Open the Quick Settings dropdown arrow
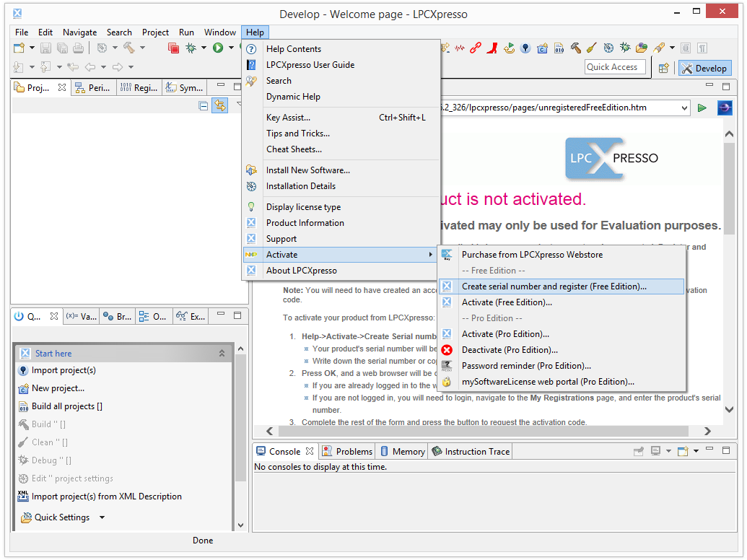The image size is (747, 560). pyautogui.click(x=102, y=517)
